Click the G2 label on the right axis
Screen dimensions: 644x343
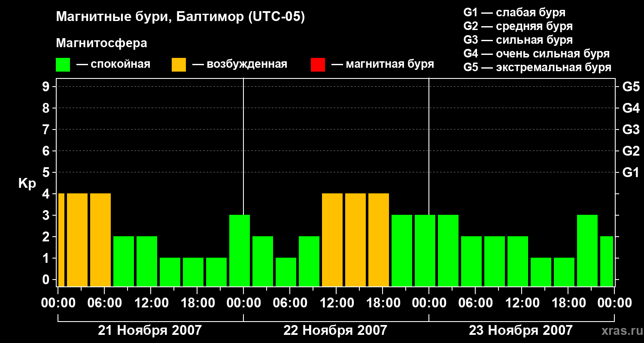click(631, 151)
